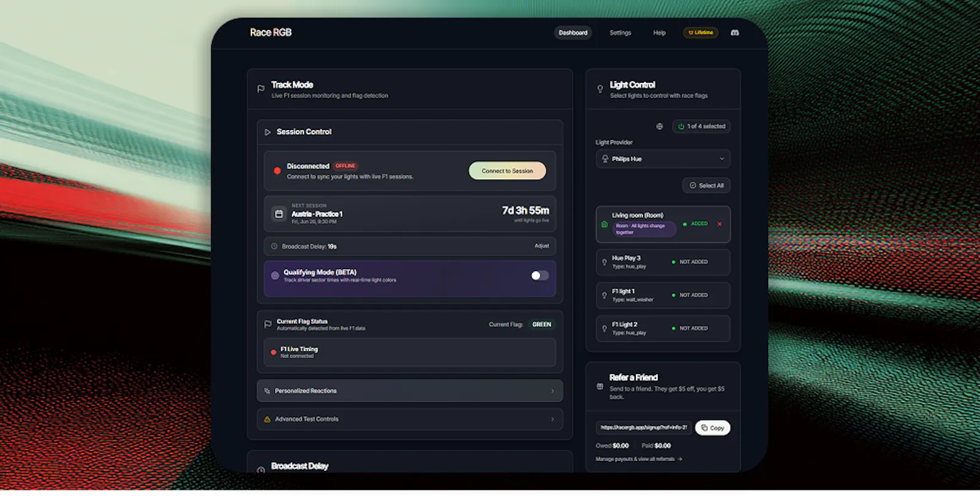
Task: Click the Light Control bulb icon
Action: click(x=600, y=89)
